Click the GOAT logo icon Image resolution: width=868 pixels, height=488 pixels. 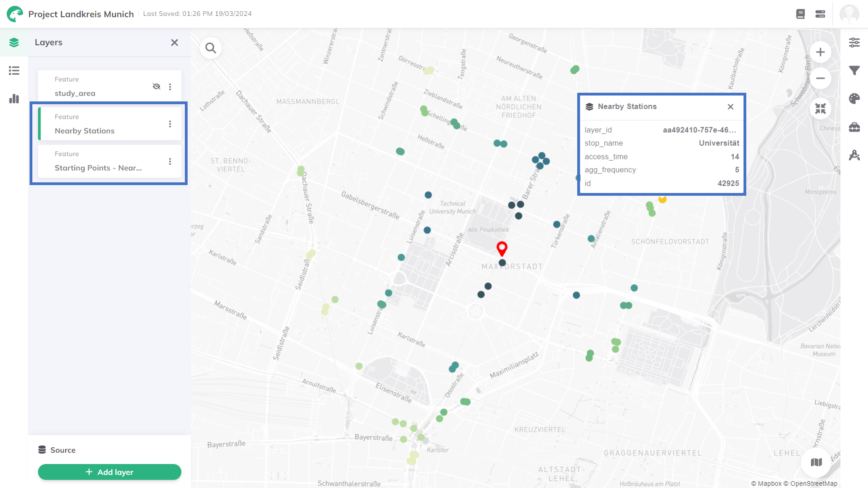14,14
